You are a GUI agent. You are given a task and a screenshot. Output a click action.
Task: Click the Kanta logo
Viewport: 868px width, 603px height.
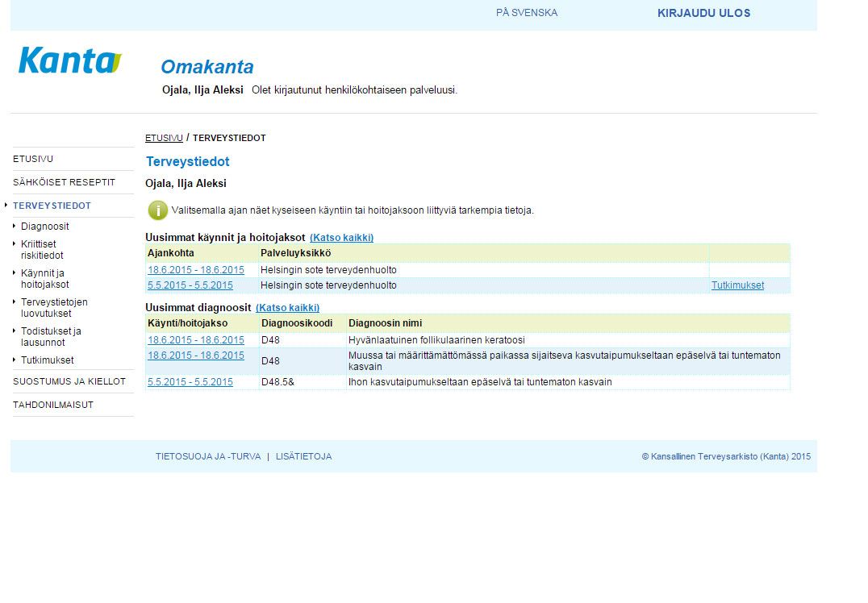tap(70, 61)
